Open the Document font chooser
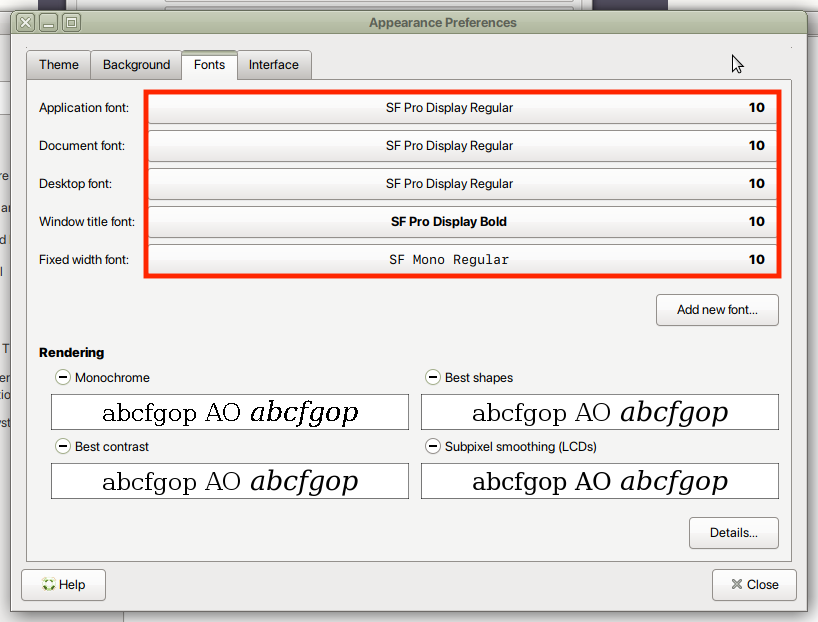The image size is (818, 622). click(x=462, y=146)
